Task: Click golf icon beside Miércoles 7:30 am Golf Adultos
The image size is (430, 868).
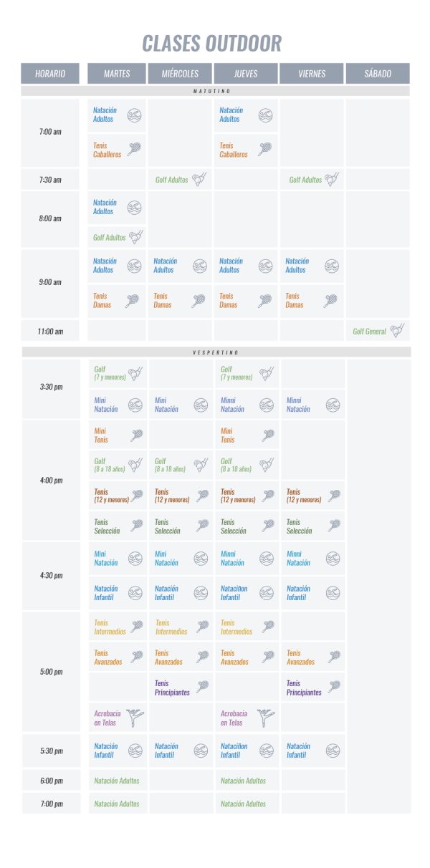Action: click(x=200, y=179)
